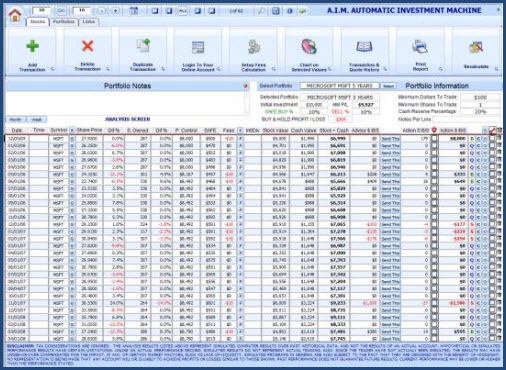
Task: Click the Print Report printer icon
Action: point(420,46)
